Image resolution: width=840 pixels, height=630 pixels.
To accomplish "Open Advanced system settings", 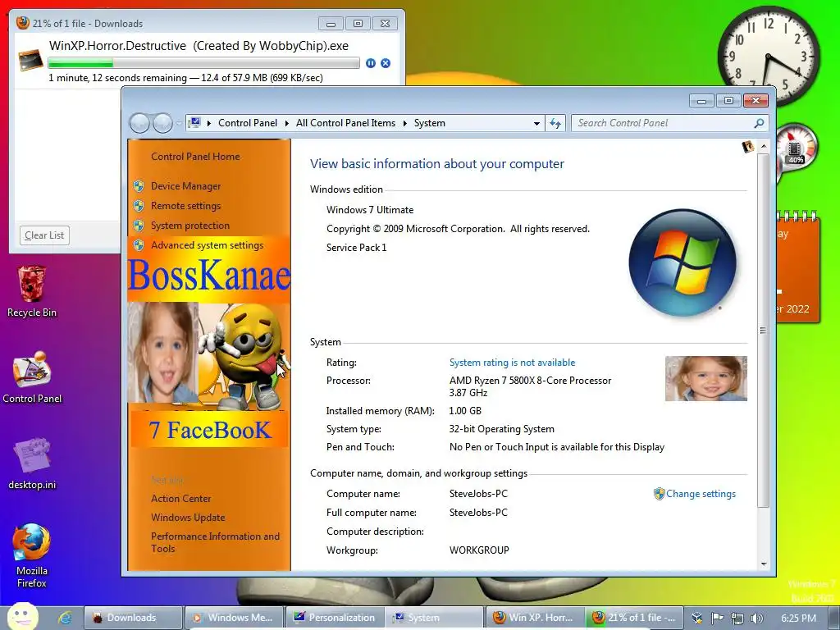I will [x=208, y=245].
